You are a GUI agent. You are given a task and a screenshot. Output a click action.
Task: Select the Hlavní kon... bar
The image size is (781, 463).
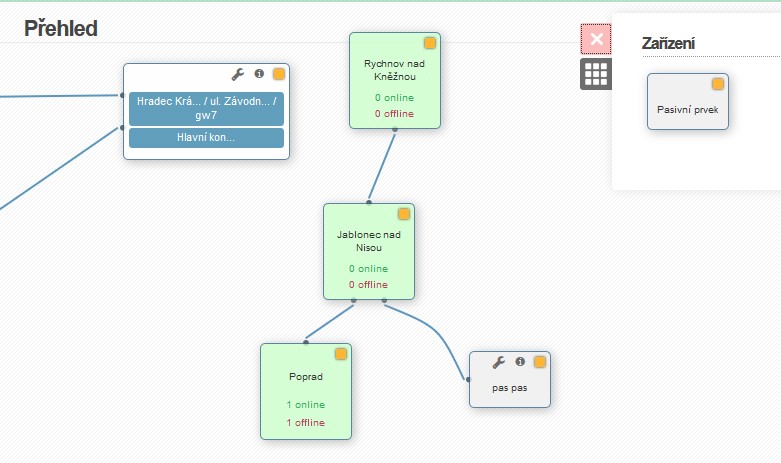click(206, 138)
